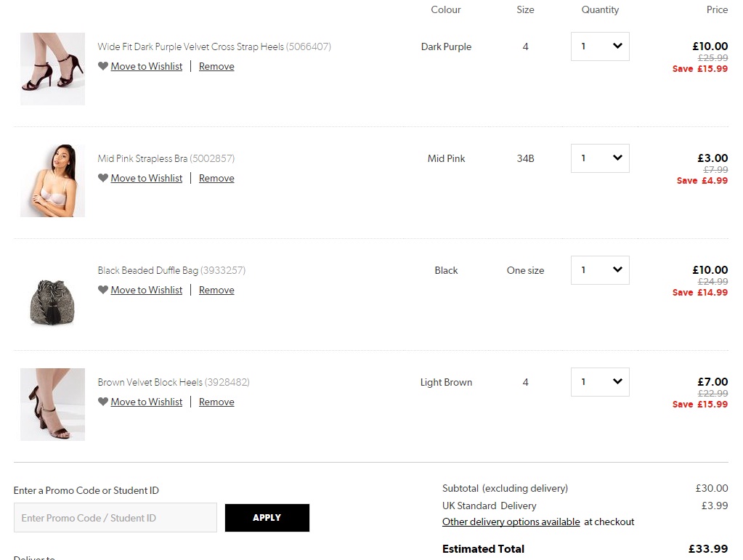
Task: Focus the Promo Code / Student ID field
Action: click(x=115, y=518)
